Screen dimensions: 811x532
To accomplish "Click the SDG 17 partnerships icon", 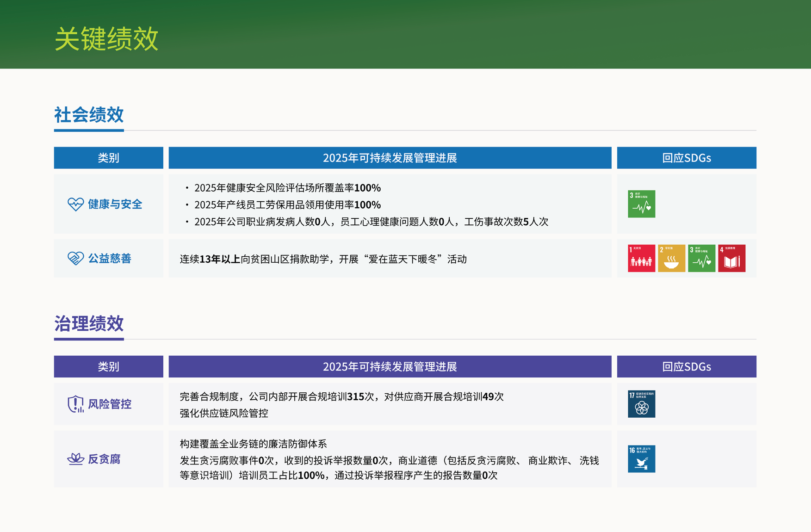I will point(641,404).
